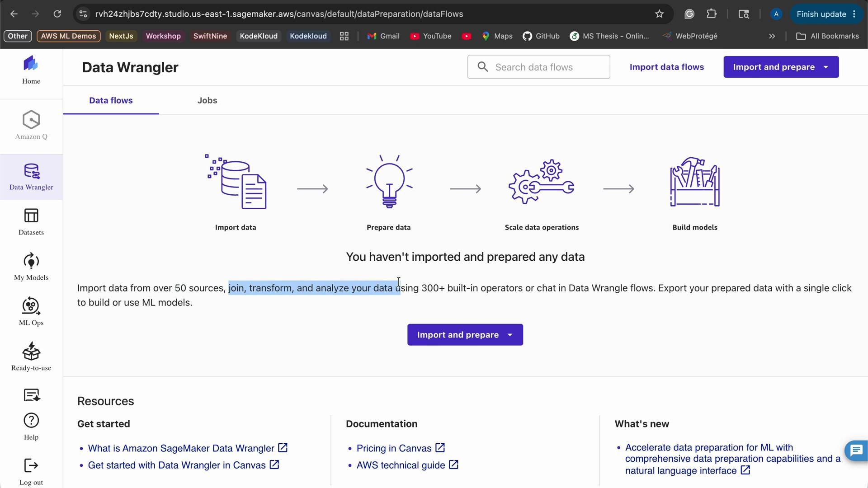This screenshot has width=868, height=488.
Task: Open the Gmail bookmark
Action: (x=383, y=36)
